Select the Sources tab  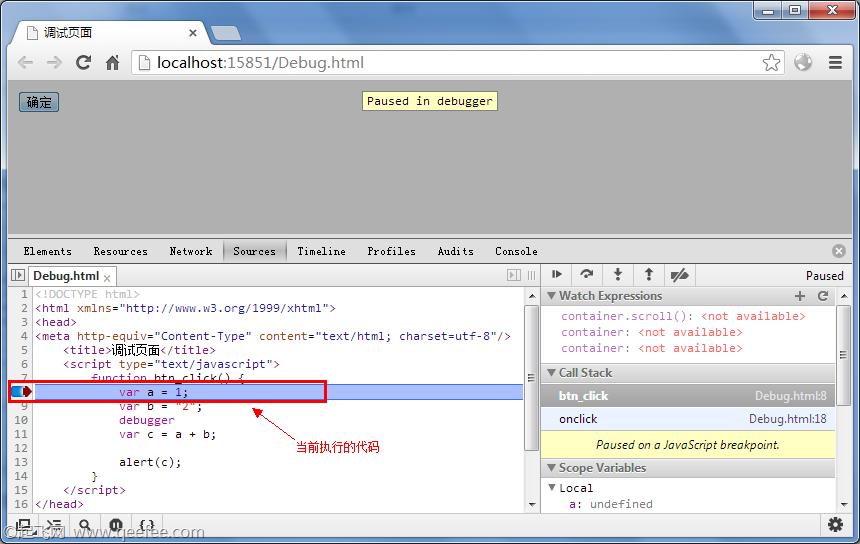tap(254, 251)
